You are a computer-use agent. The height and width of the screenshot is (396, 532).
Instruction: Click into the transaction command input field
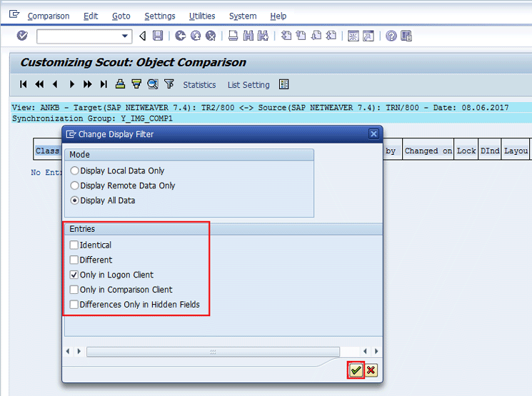tap(79, 36)
